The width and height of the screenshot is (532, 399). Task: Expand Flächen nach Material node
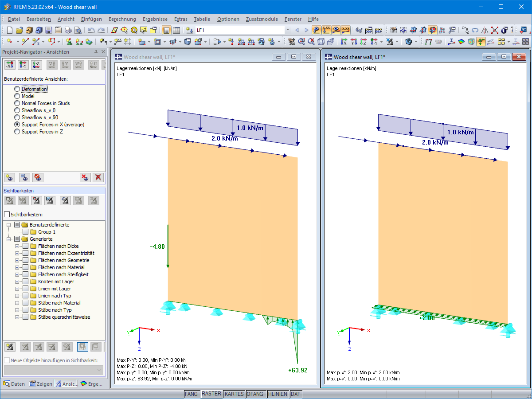click(17, 267)
